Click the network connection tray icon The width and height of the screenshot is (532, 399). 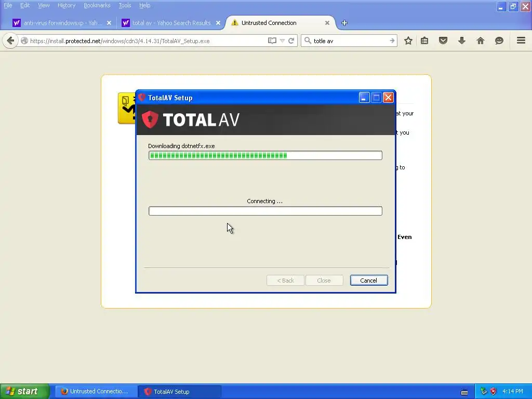tap(484, 392)
